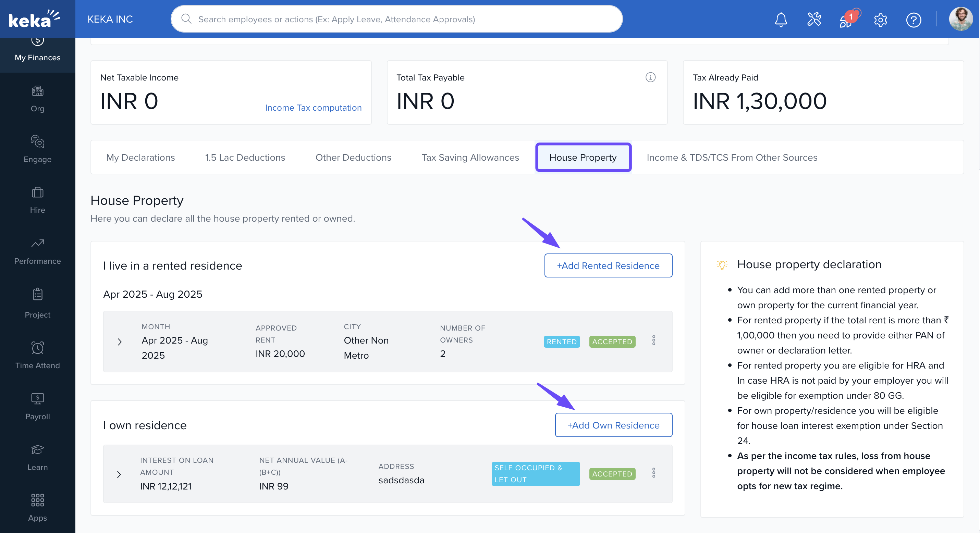Switch to Tax Saving Allowances tab
The width and height of the screenshot is (980, 533).
click(x=470, y=158)
